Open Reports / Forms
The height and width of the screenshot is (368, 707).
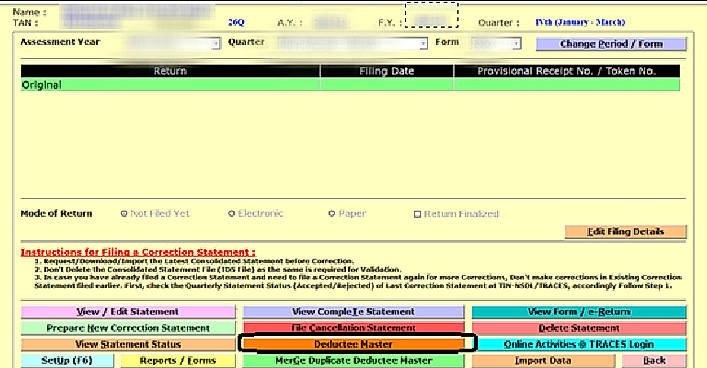178,361
